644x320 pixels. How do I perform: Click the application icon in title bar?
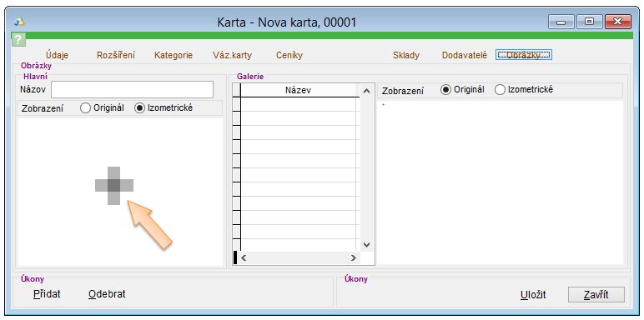coord(19,22)
